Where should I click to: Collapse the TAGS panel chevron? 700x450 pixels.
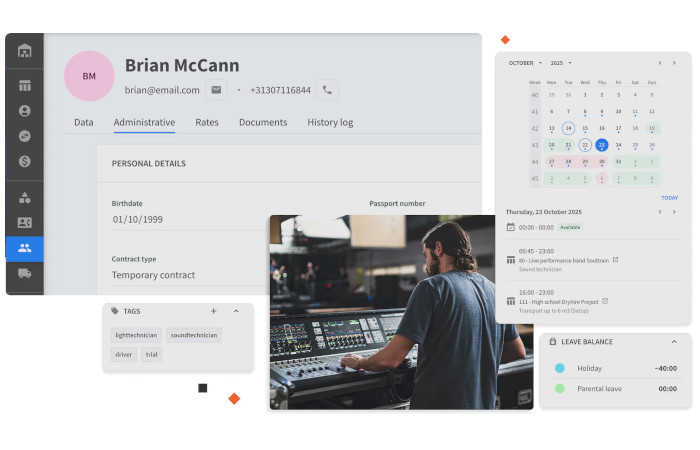pos(236,311)
